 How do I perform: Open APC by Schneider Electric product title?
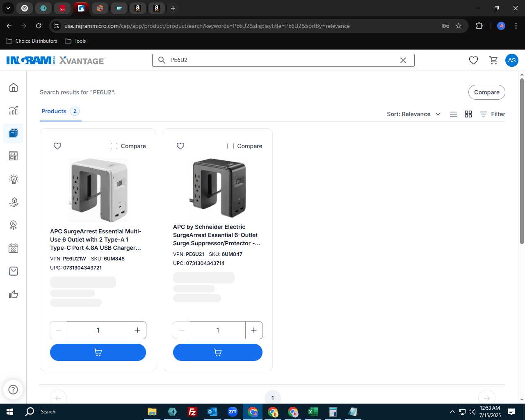(217, 235)
